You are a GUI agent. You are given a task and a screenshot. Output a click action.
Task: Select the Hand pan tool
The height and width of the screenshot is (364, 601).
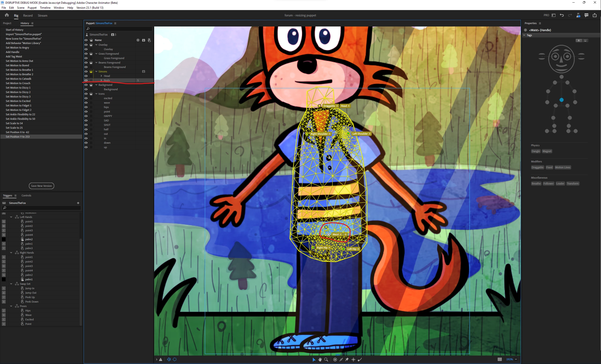[320, 359]
